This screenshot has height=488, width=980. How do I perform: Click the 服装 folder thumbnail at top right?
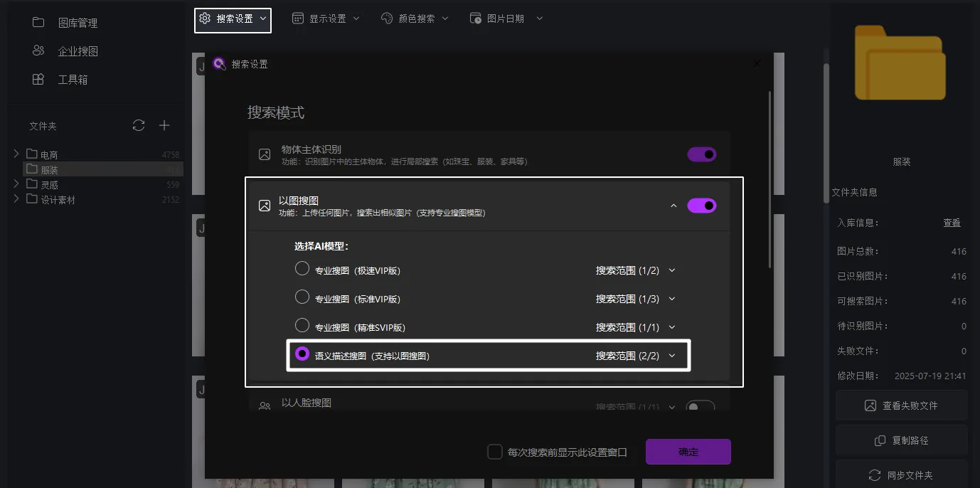pos(900,63)
